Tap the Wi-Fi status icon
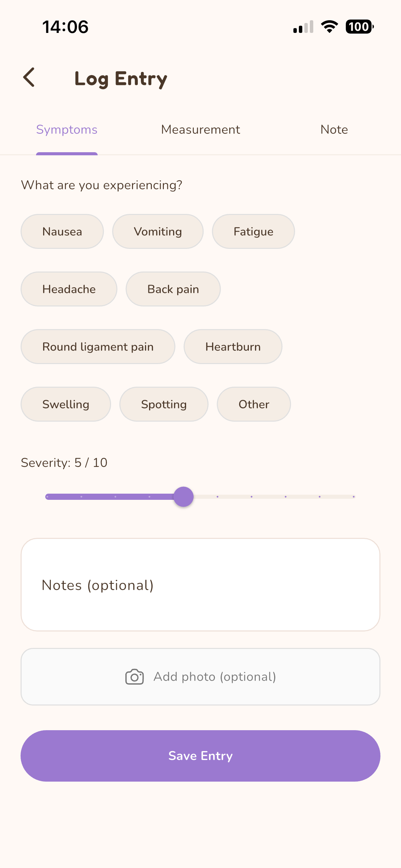This screenshot has height=868, width=401. pyautogui.click(x=329, y=27)
